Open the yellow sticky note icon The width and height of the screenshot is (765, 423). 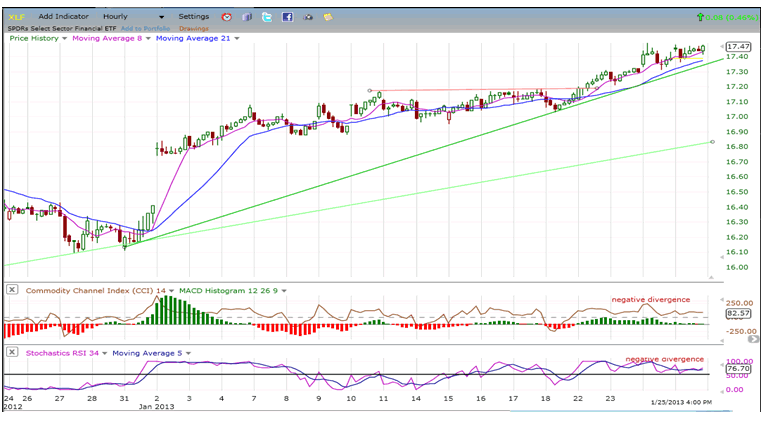[x=328, y=17]
